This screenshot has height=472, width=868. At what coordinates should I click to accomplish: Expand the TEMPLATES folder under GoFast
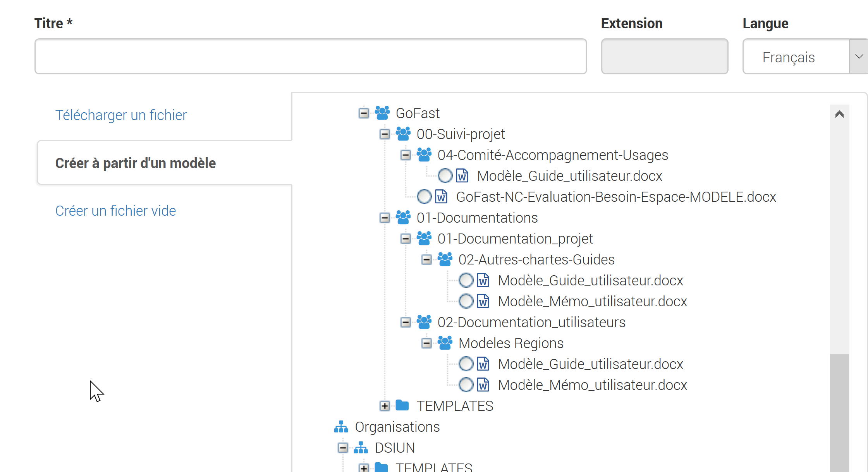click(385, 406)
